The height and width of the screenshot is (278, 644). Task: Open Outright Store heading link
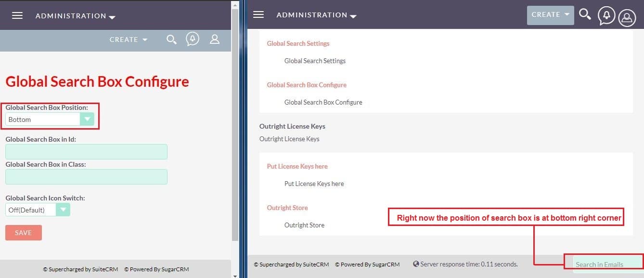[x=287, y=208]
